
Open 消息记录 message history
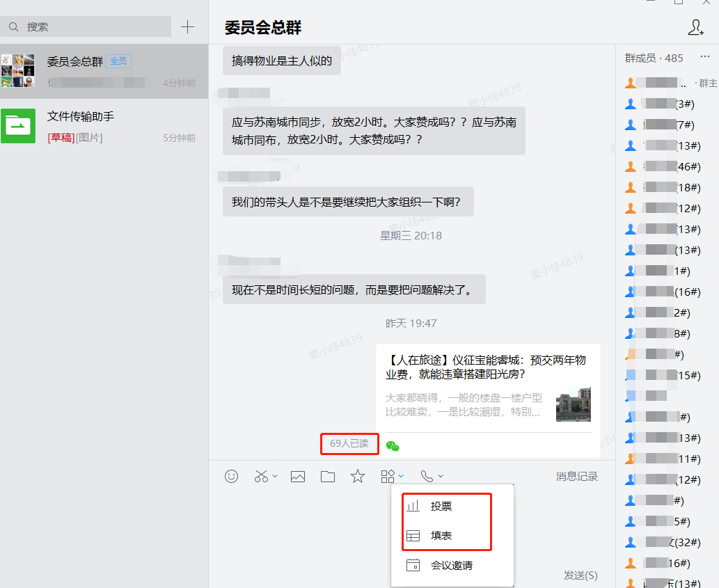[577, 476]
